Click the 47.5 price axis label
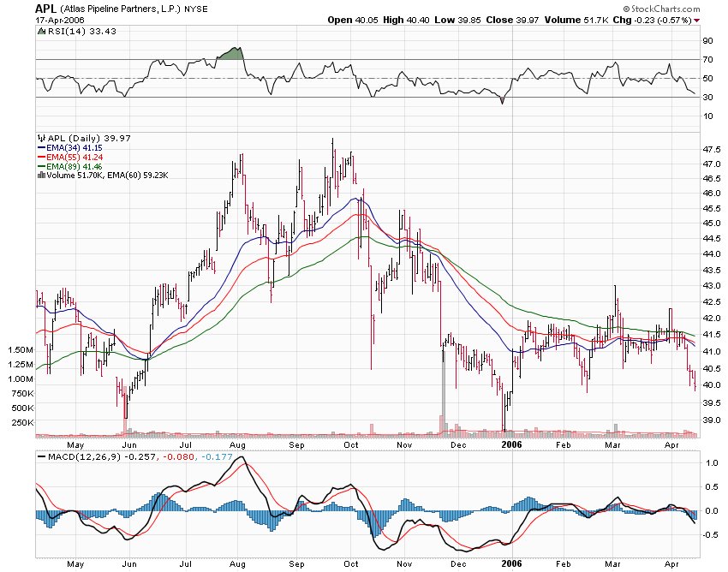Image resolution: width=728 pixels, height=572 pixels. tap(712, 150)
